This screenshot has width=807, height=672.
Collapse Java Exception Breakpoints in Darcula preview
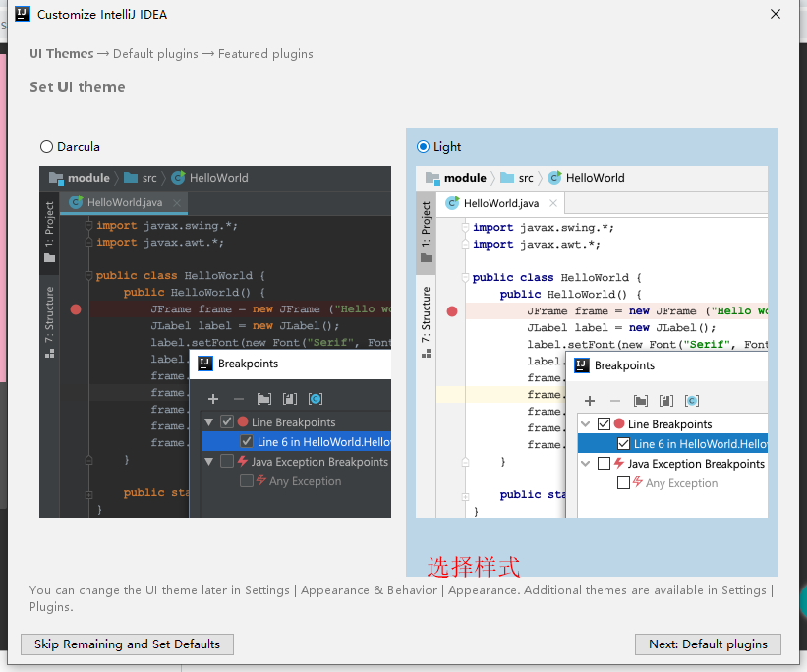(x=209, y=462)
